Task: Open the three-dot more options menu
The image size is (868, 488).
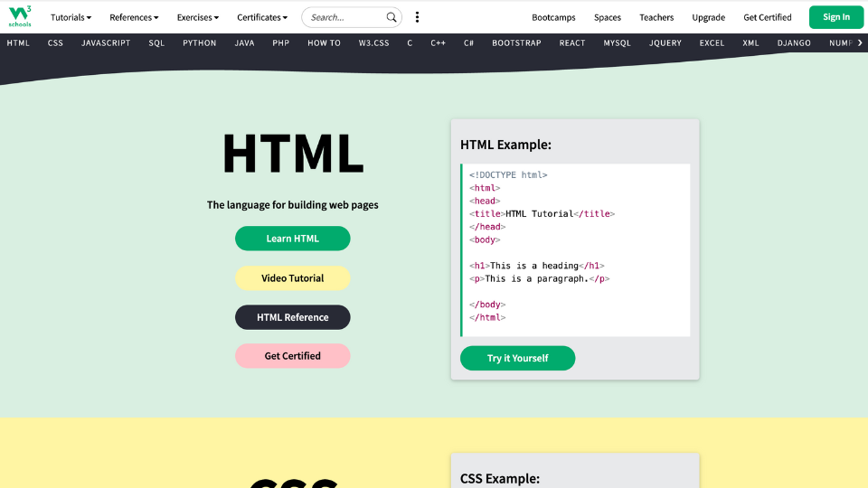Action: 417,17
